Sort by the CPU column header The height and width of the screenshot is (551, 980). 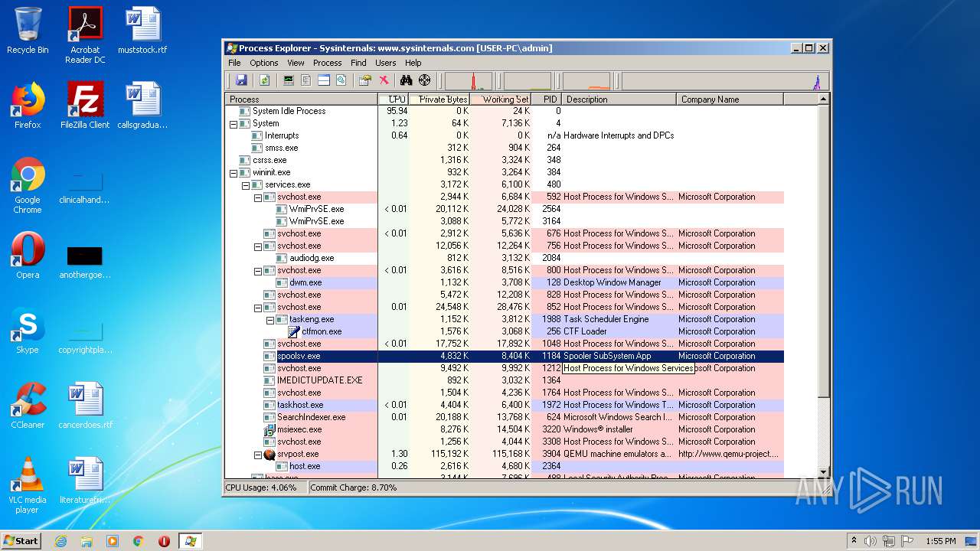394,99
